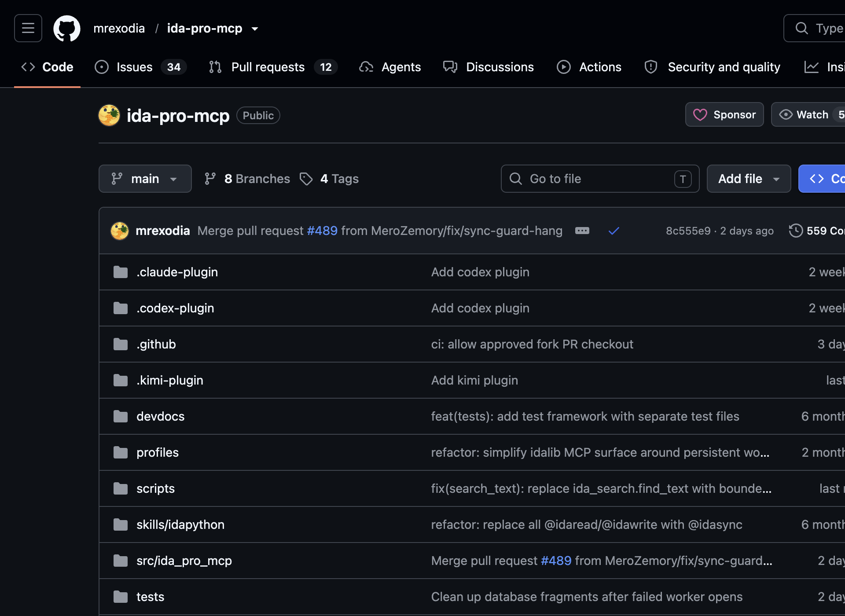845x616 pixels.
Task: Open the .github folder
Action: pyautogui.click(x=156, y=344)
